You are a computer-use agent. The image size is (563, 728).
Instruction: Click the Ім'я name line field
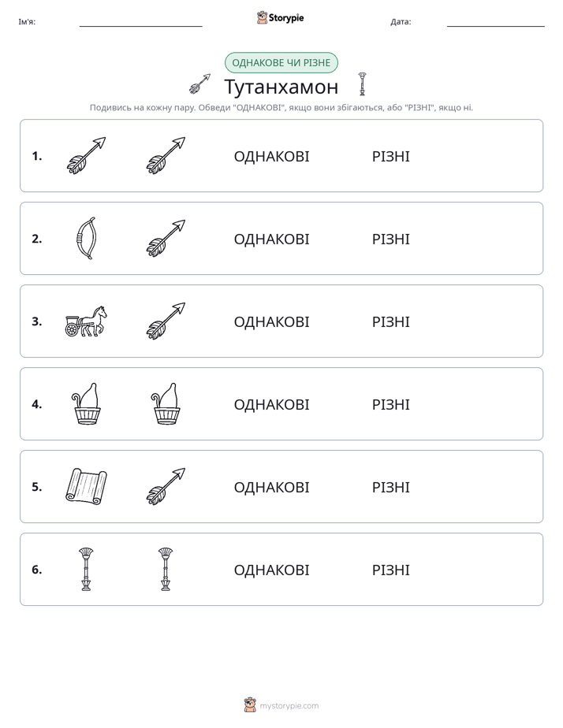click(x=140, y=22)
